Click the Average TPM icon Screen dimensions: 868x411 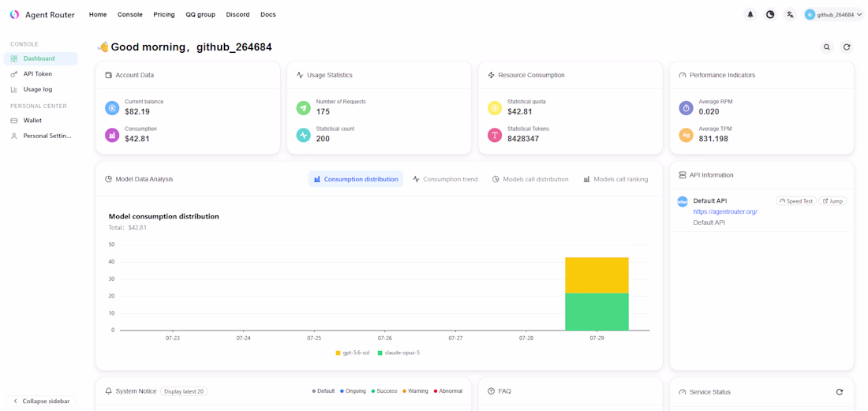pos(686,134)
